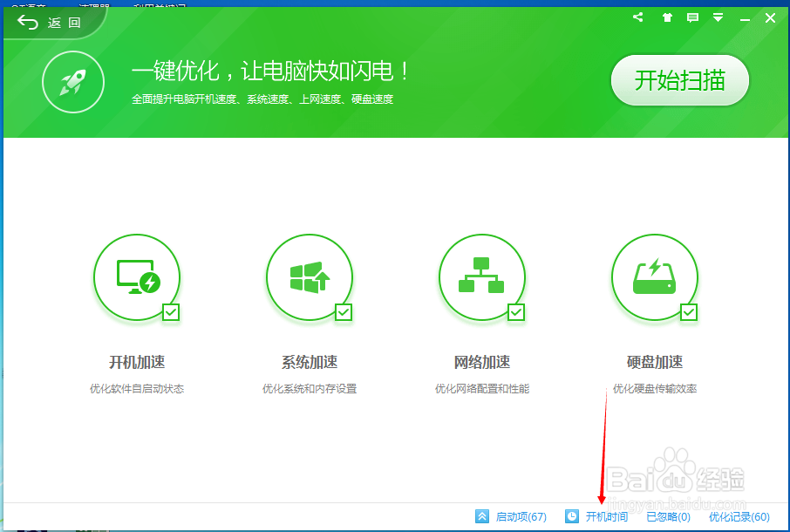
Task: Expand the 网络加速 selection checkmark
Action: pyautogui.click(x=516, y=311)
